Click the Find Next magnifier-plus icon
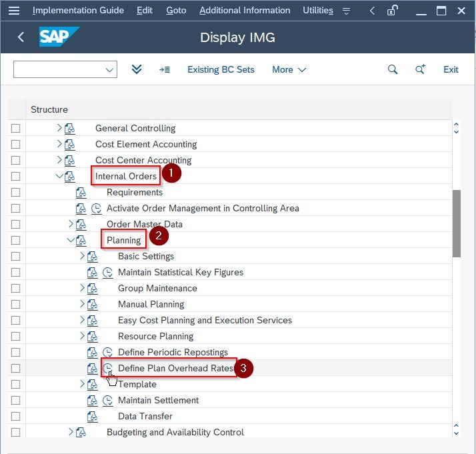This screenshot has width=476, height=454. click(420, 69)
